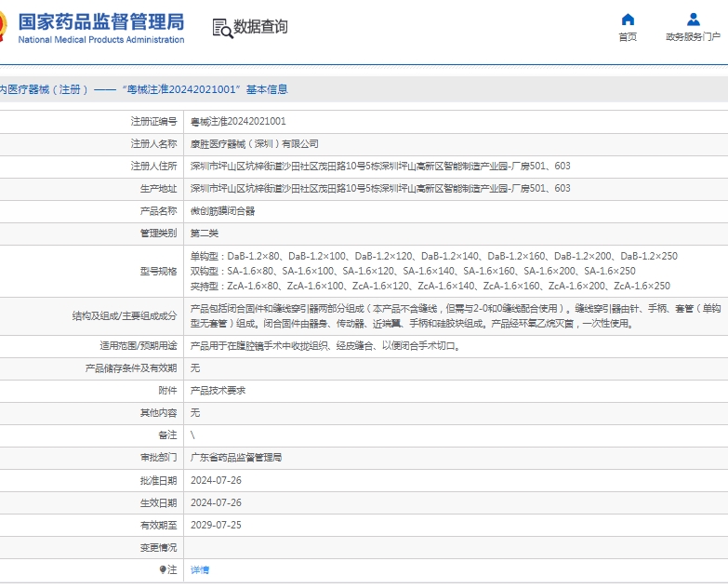The height and width of the screenshot is (588, 728).
Task: Click 国家药品监督管理局 site title
Action: pyautogui.click(x=101, y=21)
